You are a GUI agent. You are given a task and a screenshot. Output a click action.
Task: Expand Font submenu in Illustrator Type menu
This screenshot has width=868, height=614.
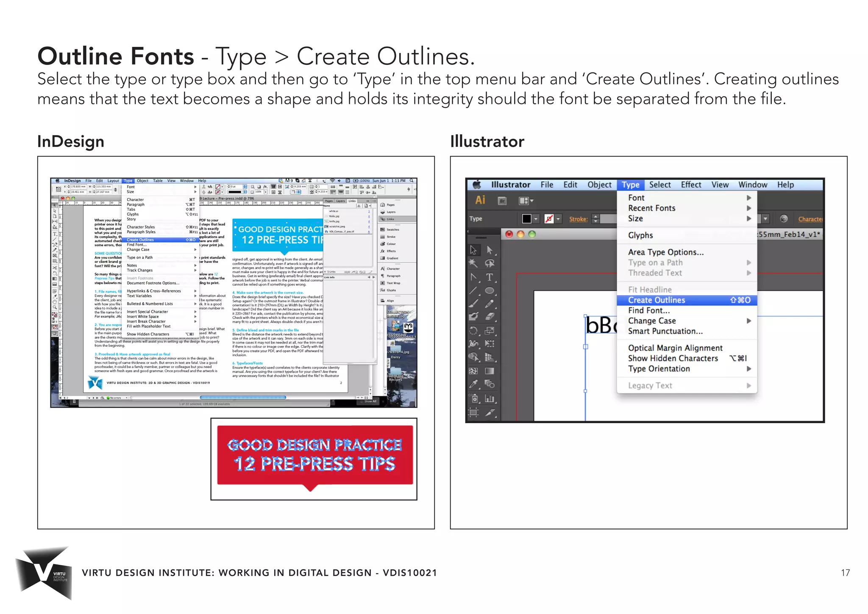[x=687, y=198]
